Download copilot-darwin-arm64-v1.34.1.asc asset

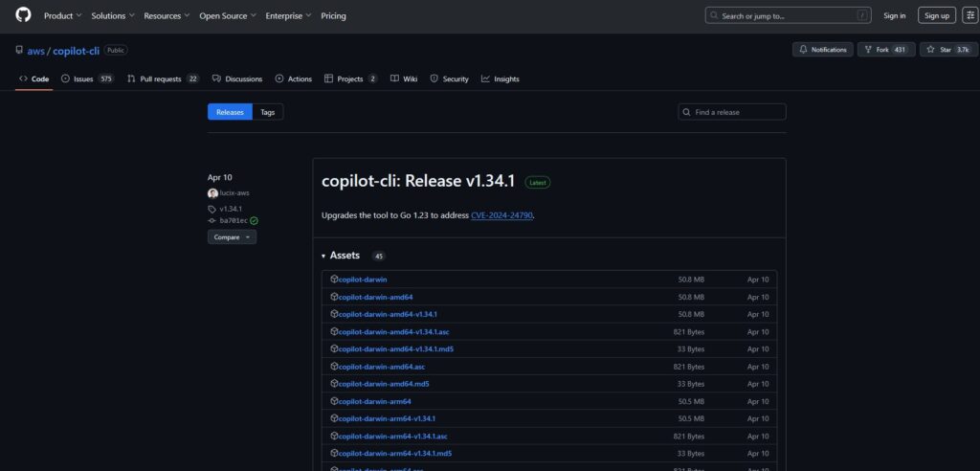coord(393,436)
